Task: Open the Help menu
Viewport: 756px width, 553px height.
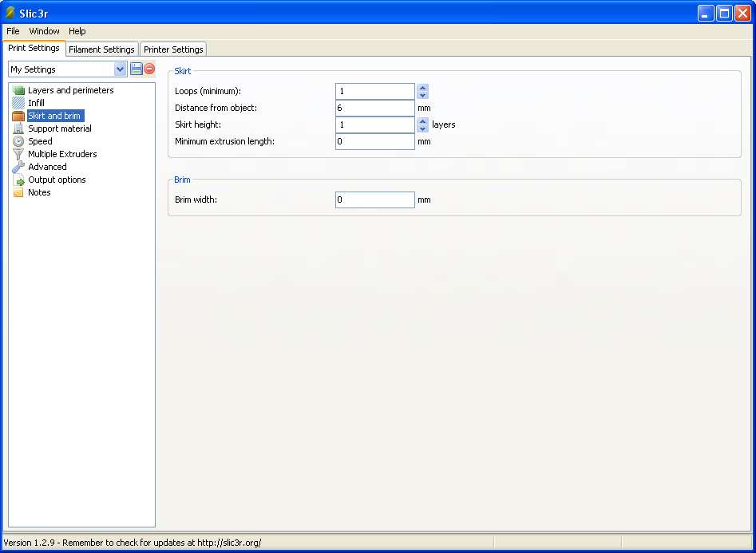Action: click(x=77, y=31)
